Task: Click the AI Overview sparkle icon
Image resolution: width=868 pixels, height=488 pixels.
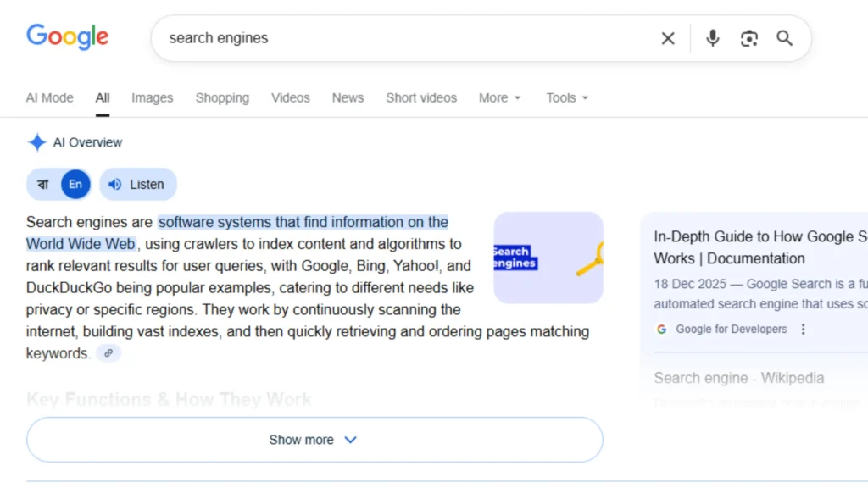Action: 37,142
